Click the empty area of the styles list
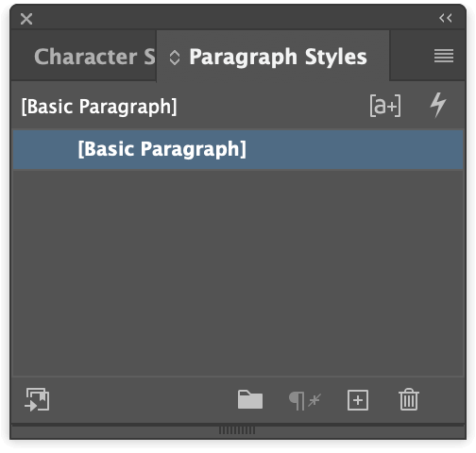Viewport: 476px width, 453px height. [x=238, y=272]
